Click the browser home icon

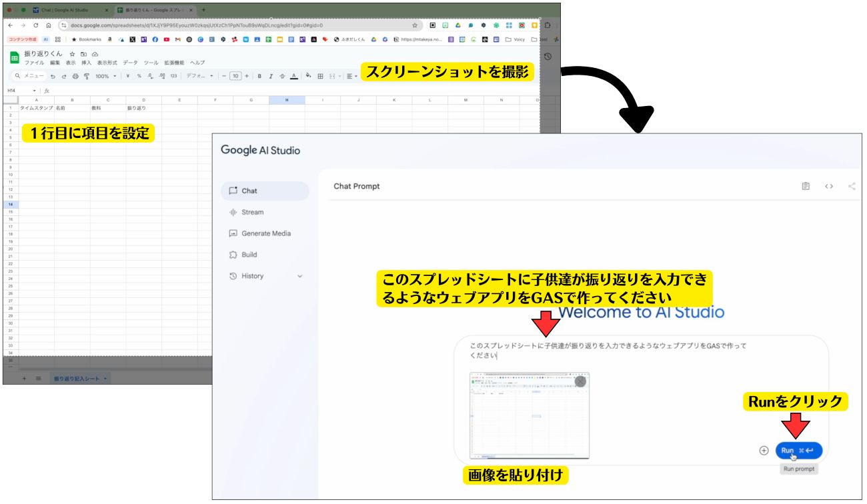pyautogui.click(x=48, y=25)
